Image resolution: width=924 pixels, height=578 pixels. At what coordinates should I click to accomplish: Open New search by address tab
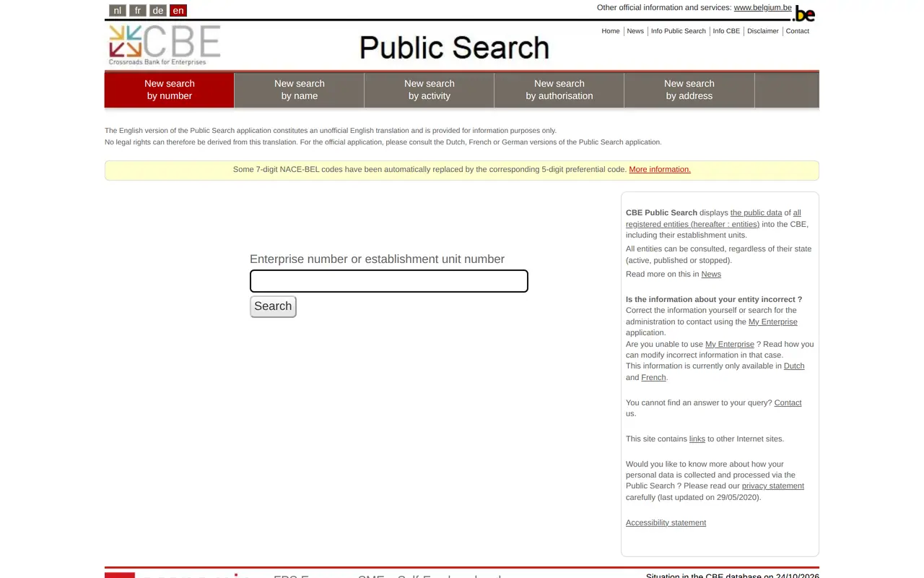point(689,90)
